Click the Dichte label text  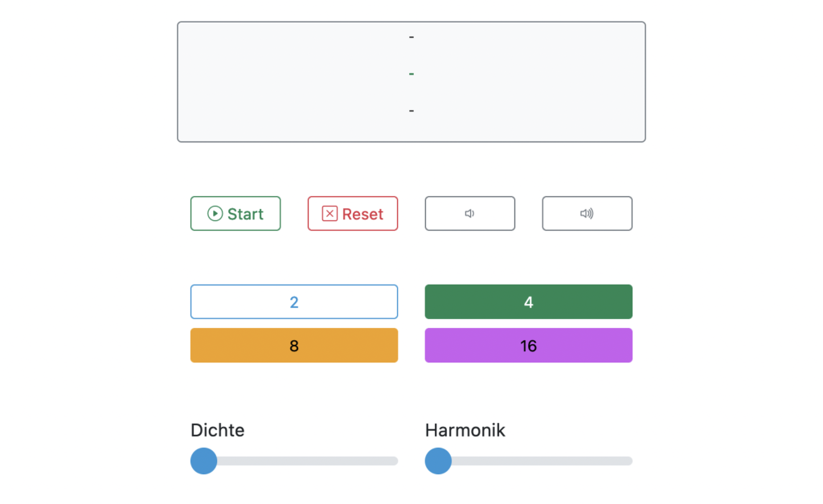[x=217, y=430]
